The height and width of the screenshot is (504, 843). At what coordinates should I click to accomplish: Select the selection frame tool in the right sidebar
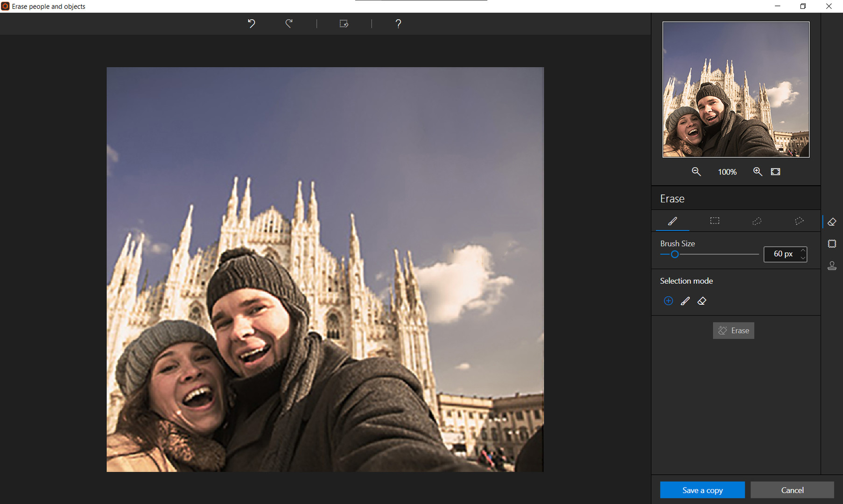pyautogui.click(x=832, y=243)
